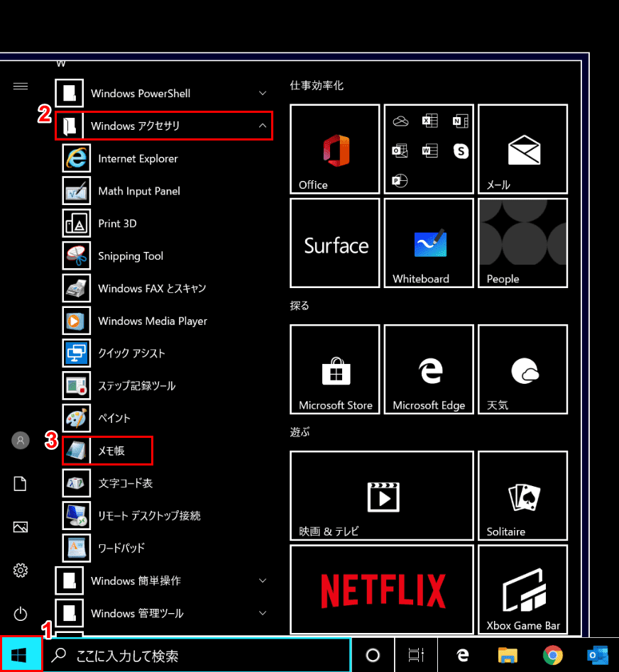Open Task View on the taskbar

416,655
